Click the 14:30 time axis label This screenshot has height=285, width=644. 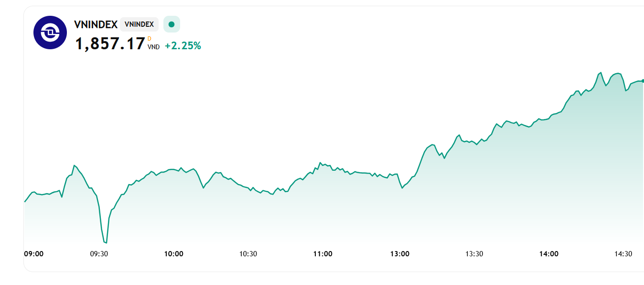point(623,254)
